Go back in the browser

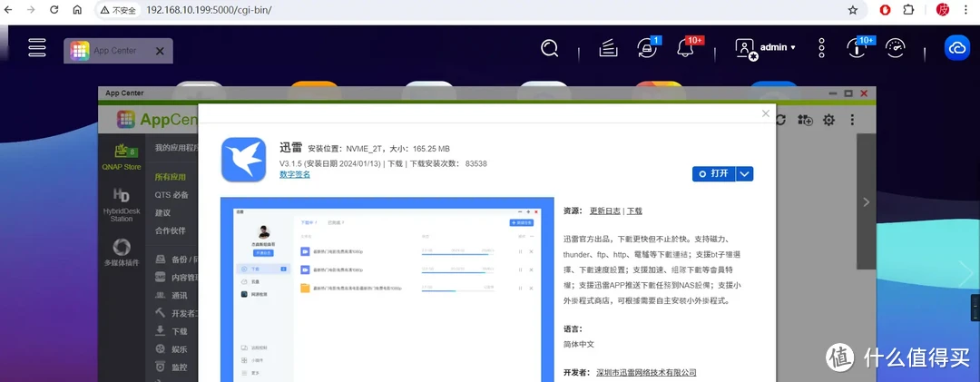pyautogui.click(x=7, y=10)
